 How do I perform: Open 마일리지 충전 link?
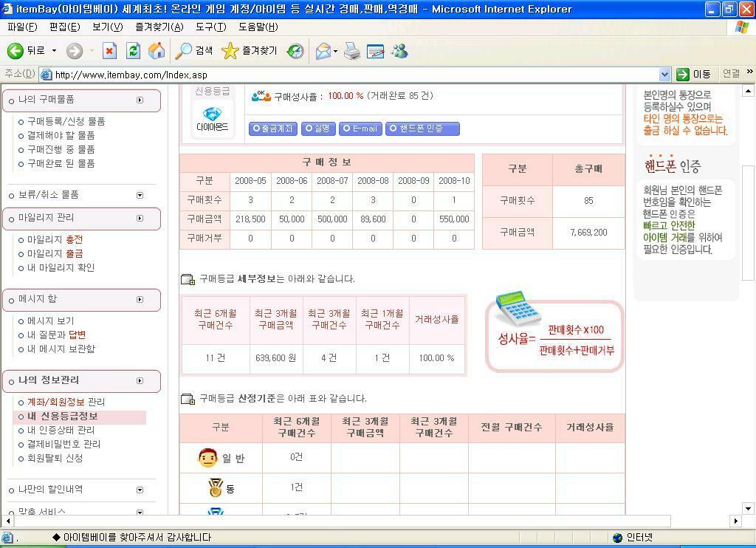click(55, 240)
